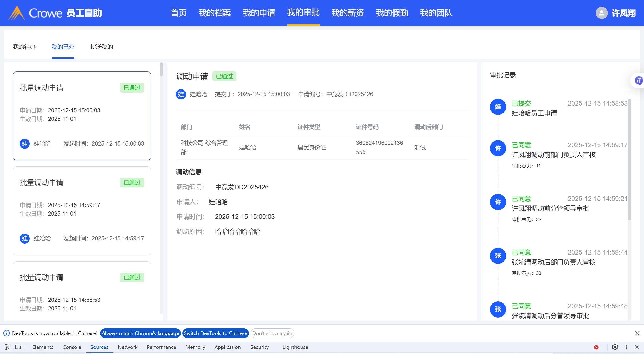This screenshot has width=644, height=354.
Task: Toggle the device toolbar icon in DevTools
Action: click(18, 347)
